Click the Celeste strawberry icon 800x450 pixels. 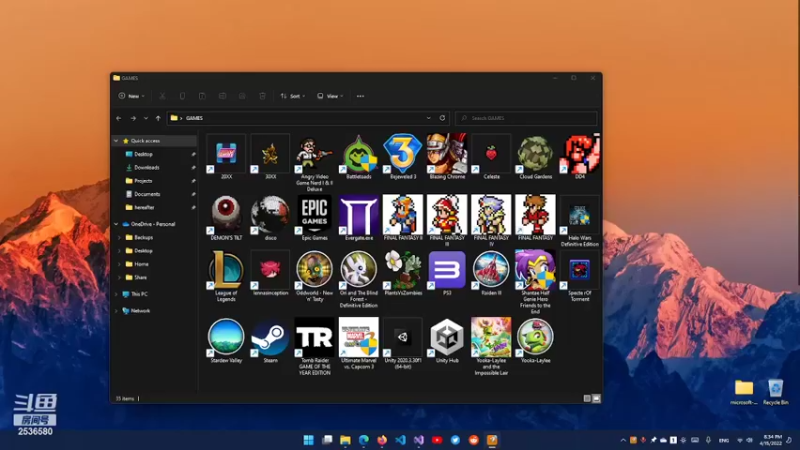point(491,153)
